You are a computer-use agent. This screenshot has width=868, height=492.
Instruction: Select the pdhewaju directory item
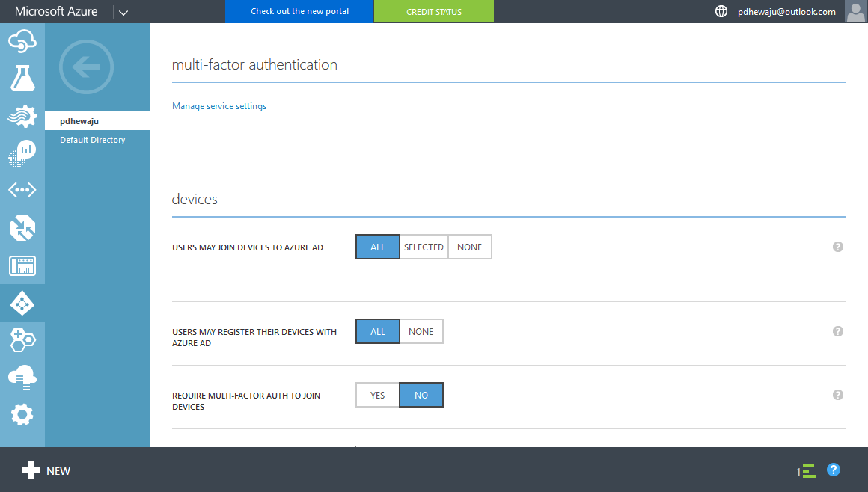(97, 120)
